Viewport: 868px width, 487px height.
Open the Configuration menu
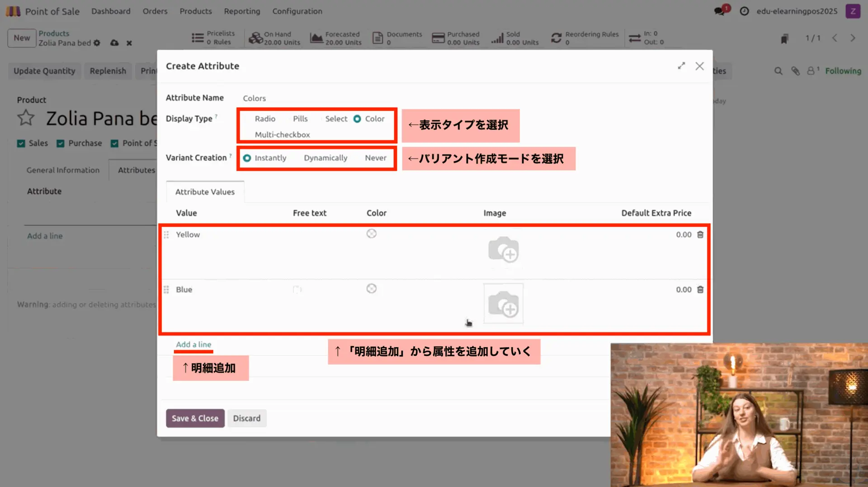tap(297, 11)
